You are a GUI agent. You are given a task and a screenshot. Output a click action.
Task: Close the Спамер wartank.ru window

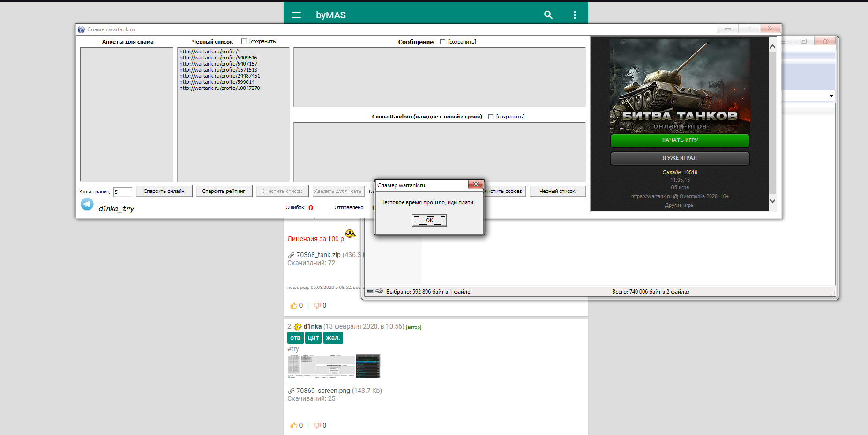[x=771, y=29]
